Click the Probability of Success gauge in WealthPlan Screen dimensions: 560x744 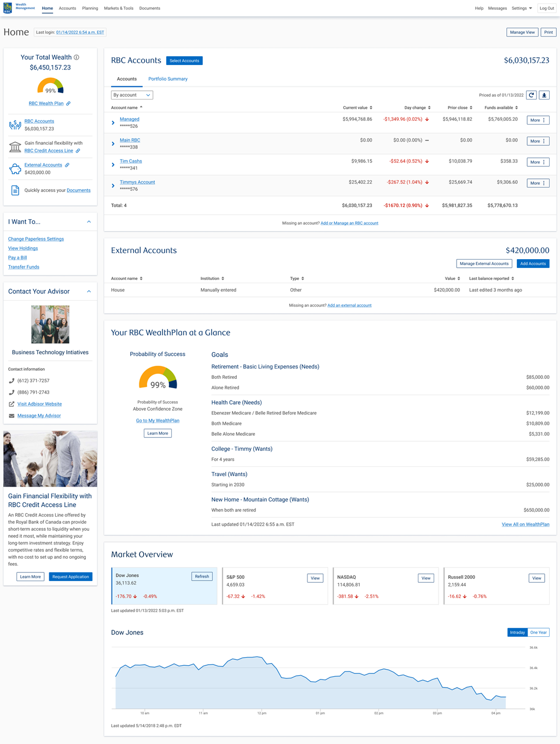pos(157,378)
